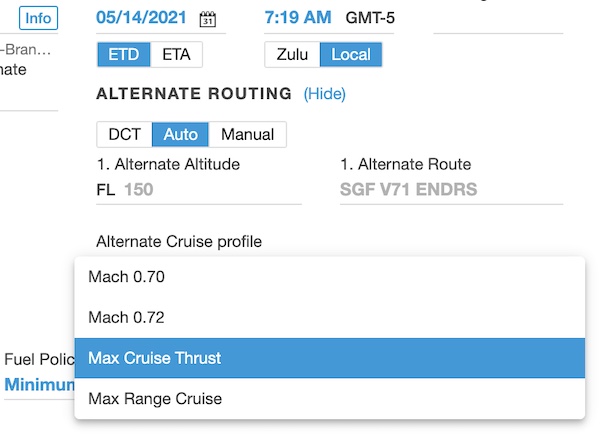This screenshot has width=600, height=440.
Task: Choose DCT alternate routing
Action: (124, 134)
